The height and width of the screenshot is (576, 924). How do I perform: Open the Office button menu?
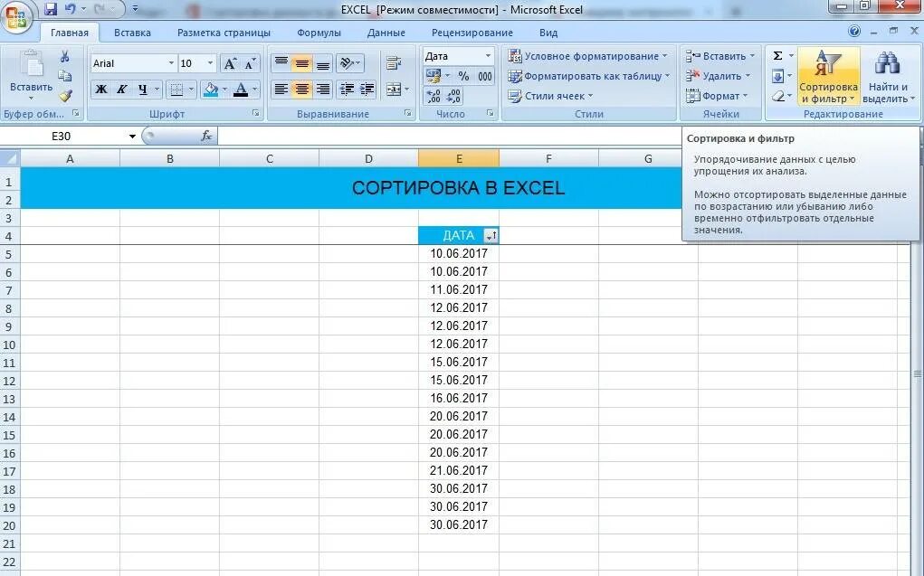tap(17, 17)
